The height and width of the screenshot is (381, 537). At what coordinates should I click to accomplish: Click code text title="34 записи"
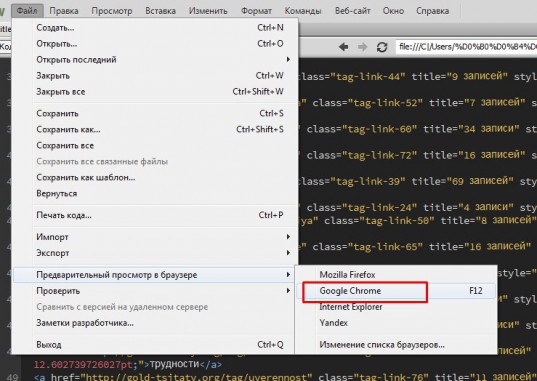tap(471, 129)
